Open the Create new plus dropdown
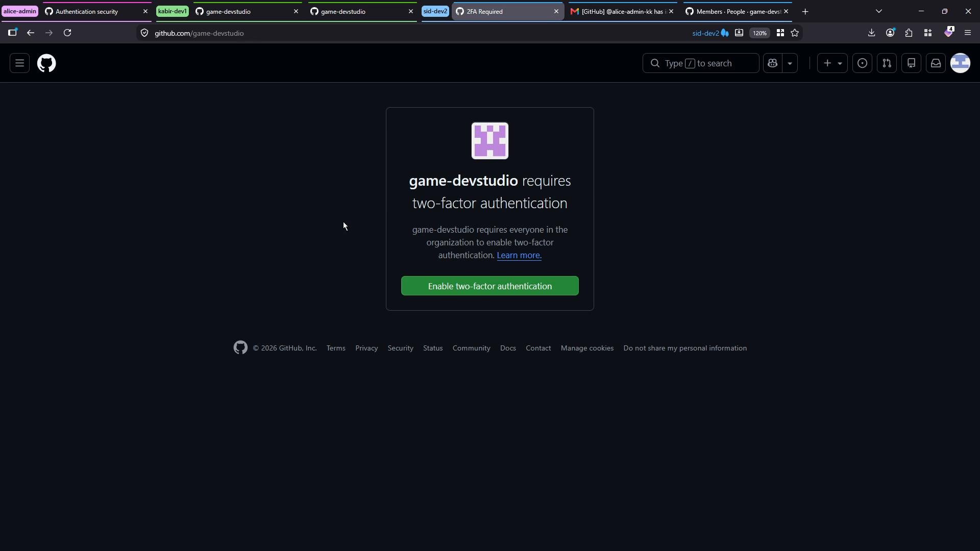 (832, 63)
